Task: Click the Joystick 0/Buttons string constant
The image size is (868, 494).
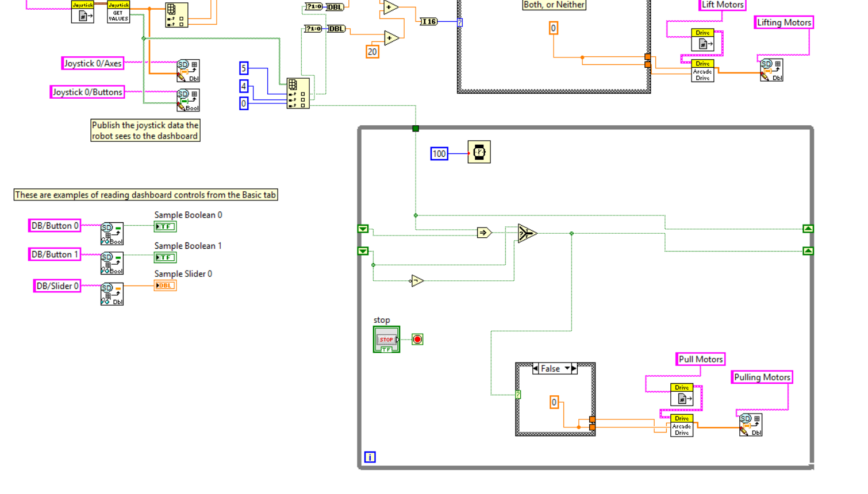Action: pyautogui.click(x=87, y=92)
